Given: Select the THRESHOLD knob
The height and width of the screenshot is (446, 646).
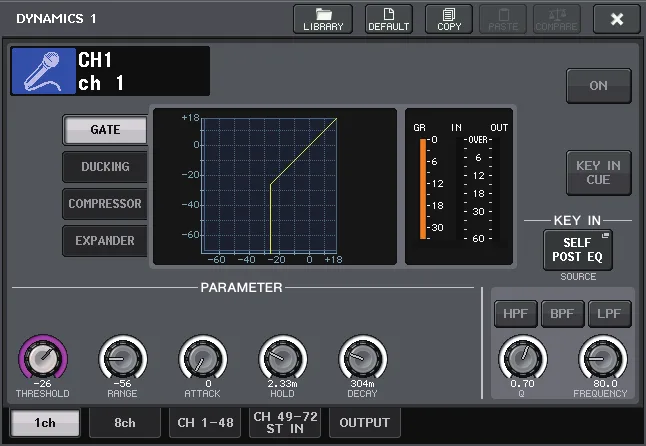Looking at the screenshot, I should pos(43,357).
